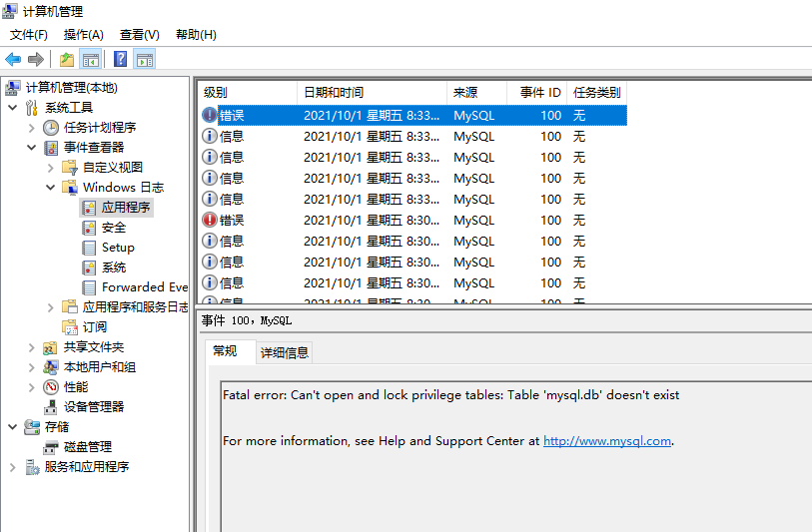Open the 操作(A) menu
This screenshot has width=812, height=532.
83,35
